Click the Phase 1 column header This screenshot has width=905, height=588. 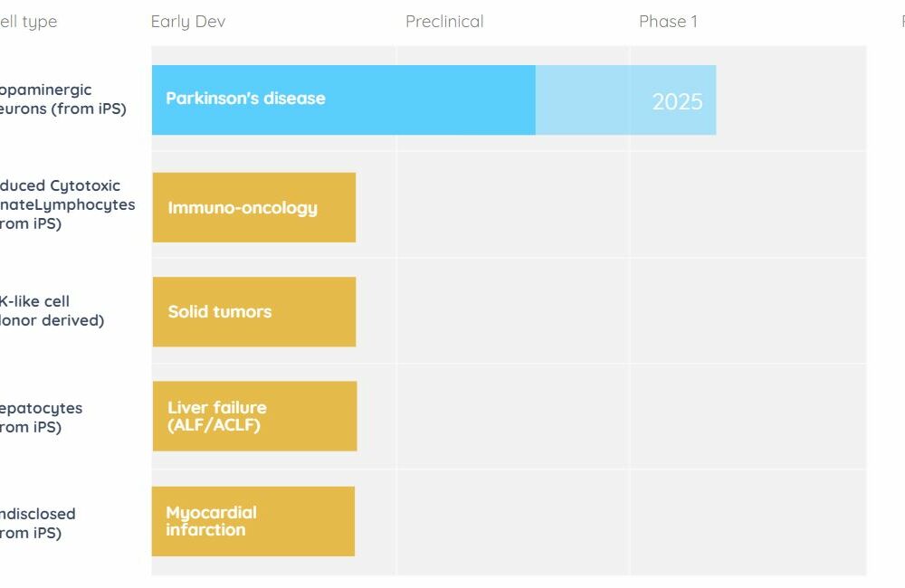pos(669,22)
